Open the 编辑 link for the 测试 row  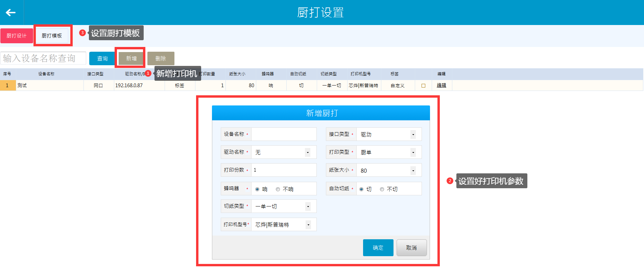442,85
